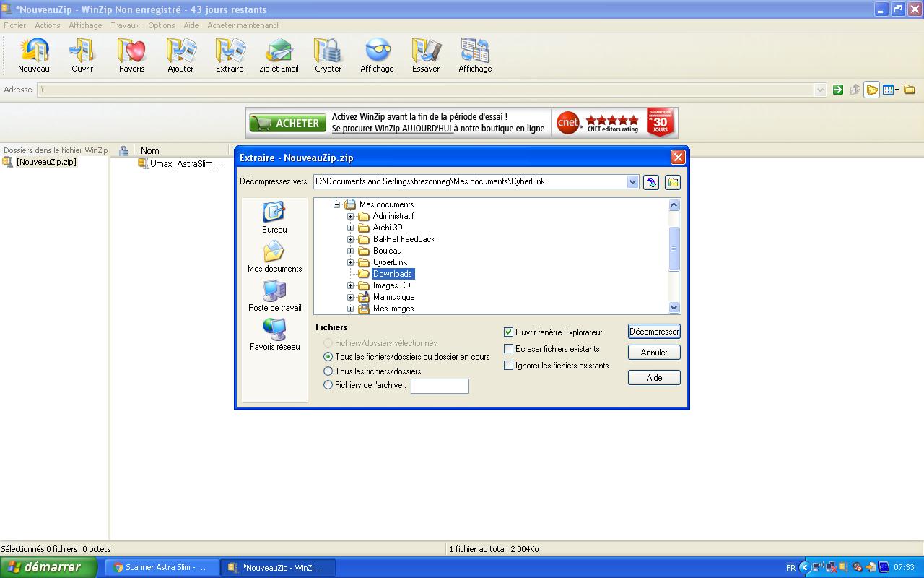
Task: Open the Affichage menu in the menu bar
Action: pyautogui.click(x=85, y=25)
